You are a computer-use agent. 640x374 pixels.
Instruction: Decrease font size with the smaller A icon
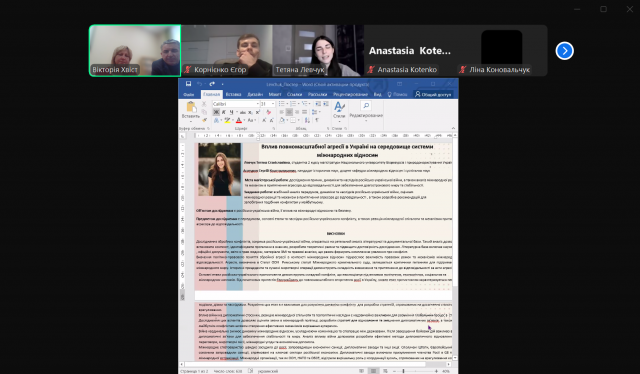pos(272,120)
